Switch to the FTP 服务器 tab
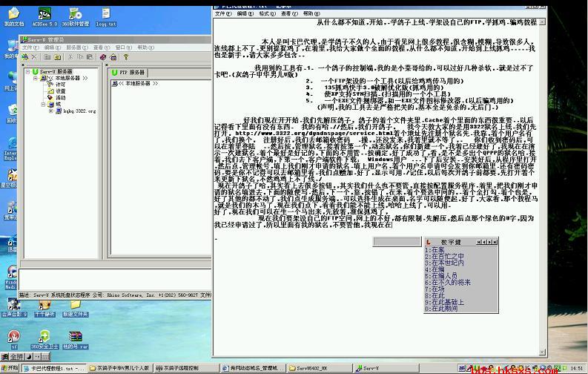 click(127, 72)
